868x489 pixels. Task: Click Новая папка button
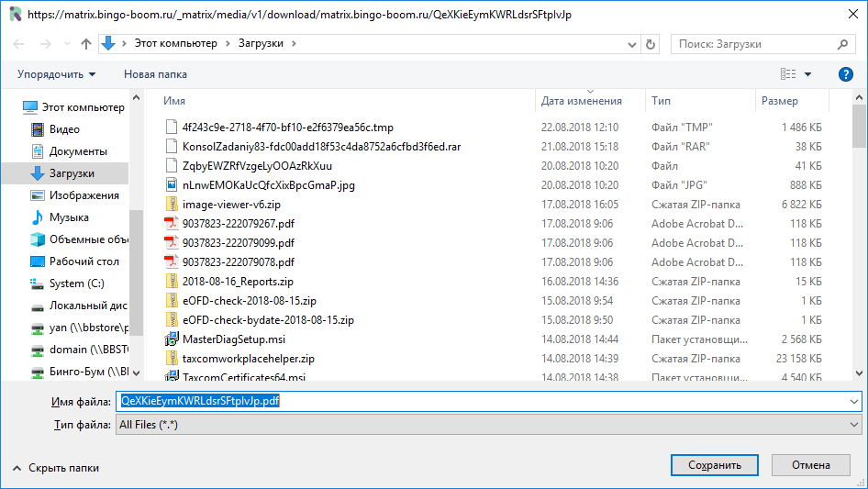point(155,74)
